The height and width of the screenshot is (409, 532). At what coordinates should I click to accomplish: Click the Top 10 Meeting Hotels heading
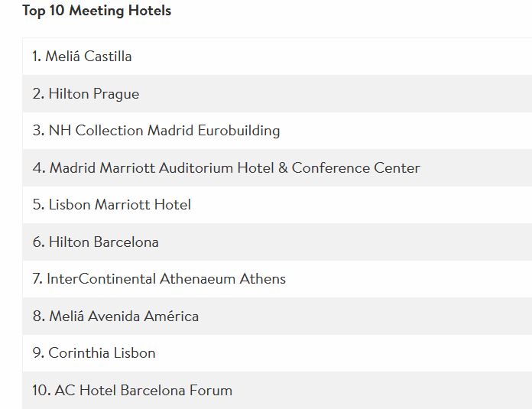(x=97, y=11)
